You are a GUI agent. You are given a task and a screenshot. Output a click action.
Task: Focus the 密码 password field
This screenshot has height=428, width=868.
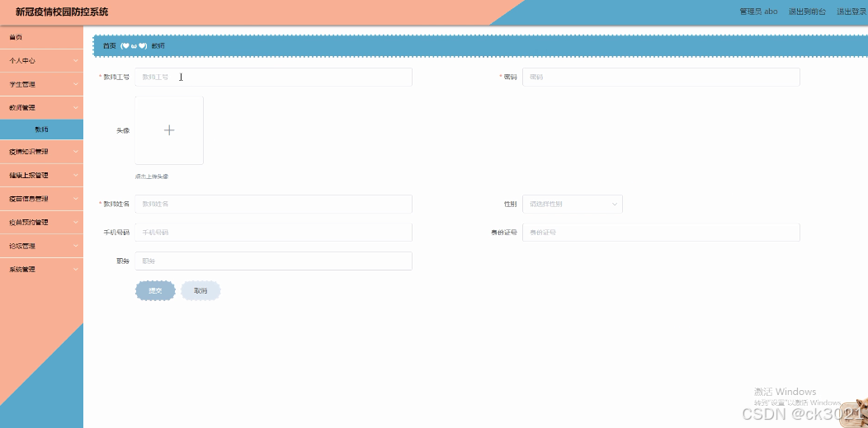661,78
